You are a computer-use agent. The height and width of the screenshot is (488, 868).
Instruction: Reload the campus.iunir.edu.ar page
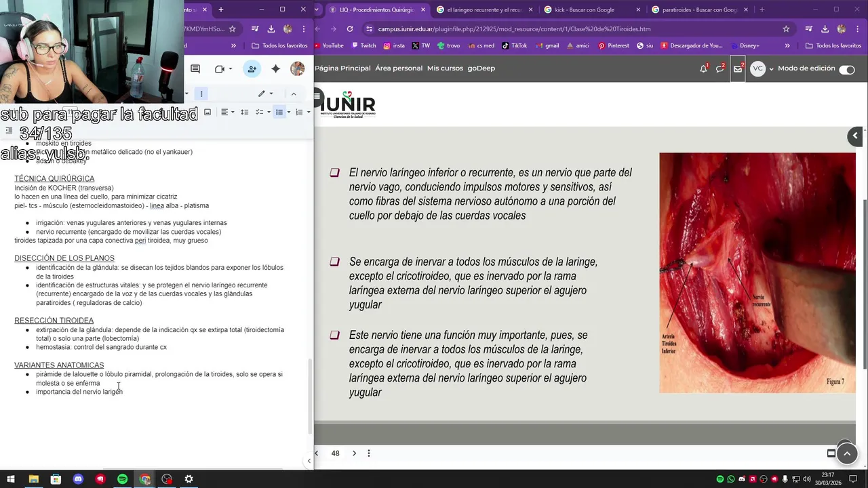pos(350,29)
